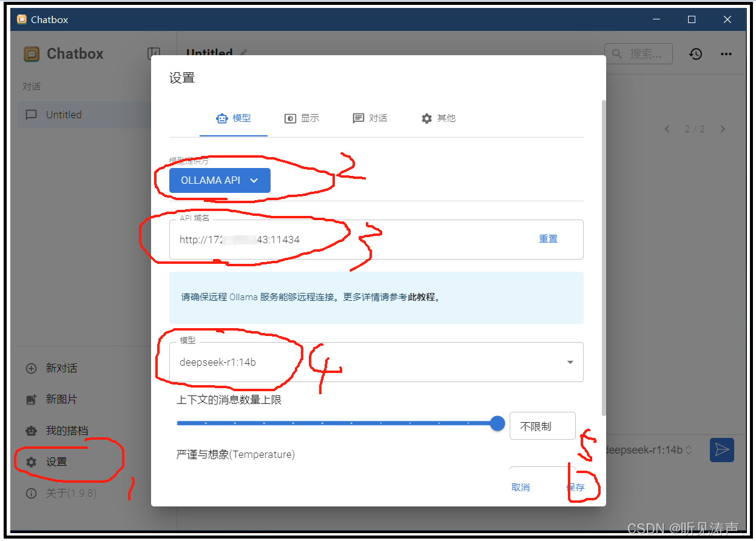
Task: Start a 新对话 from the sidebar
Action: click(x=61, y=368)
